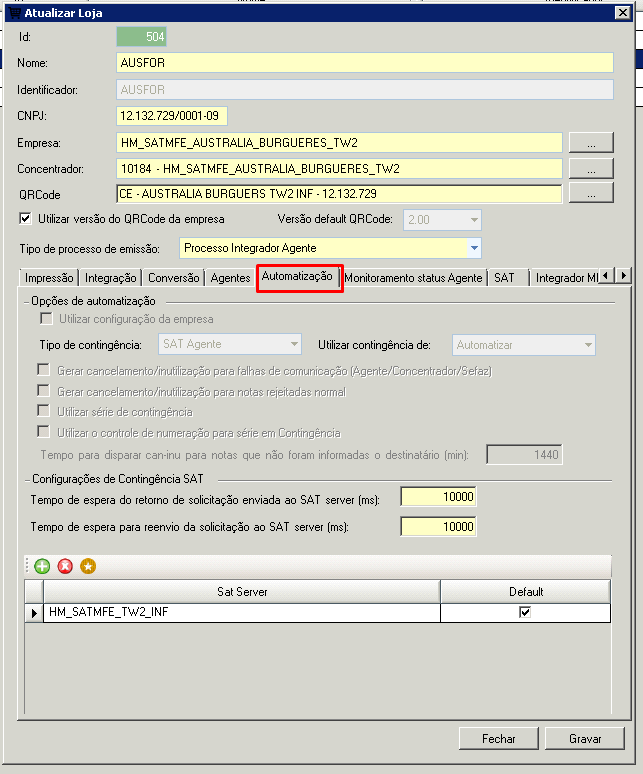
Task: Click the Fechar button
Action: click(x=499, y=739)
